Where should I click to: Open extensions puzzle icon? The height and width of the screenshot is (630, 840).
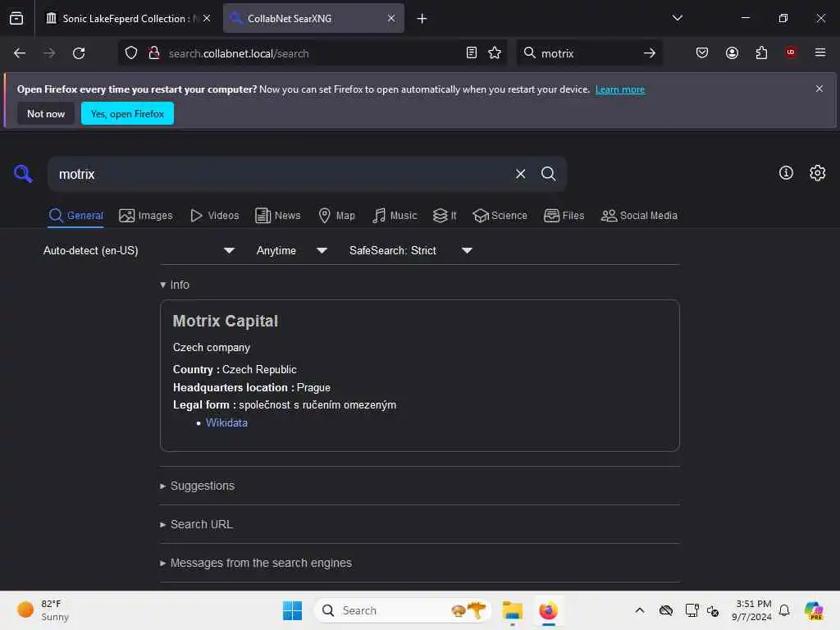pyautogui.click(x=761, y=52)
